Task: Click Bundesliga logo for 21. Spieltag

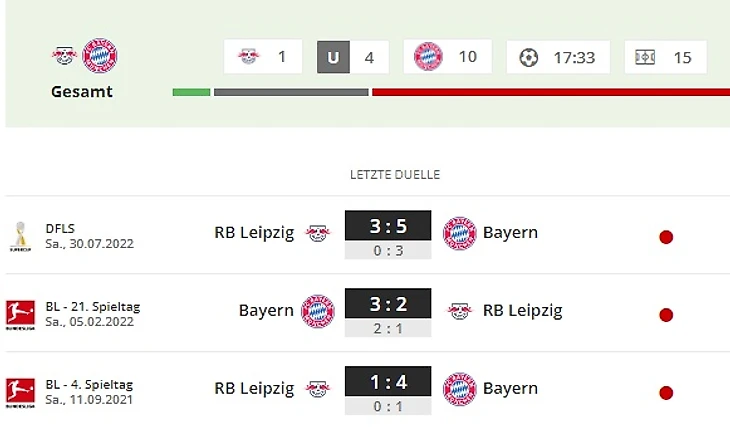Action: pos(20,315)
